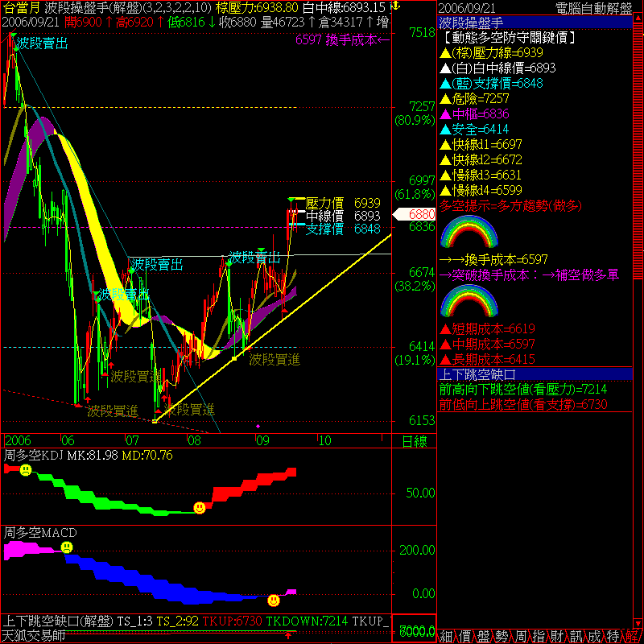Click the cyan triangle beside 安全=6414
Screen dimensions: 644x644
(x=445, y=130)
